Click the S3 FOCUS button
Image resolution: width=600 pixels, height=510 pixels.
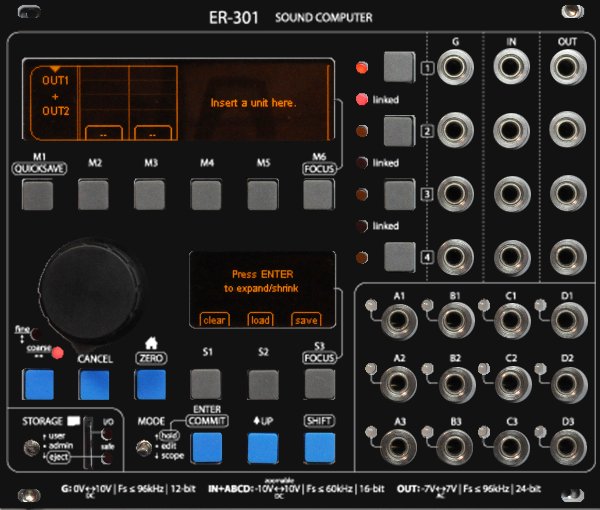(x=320, y=384)
